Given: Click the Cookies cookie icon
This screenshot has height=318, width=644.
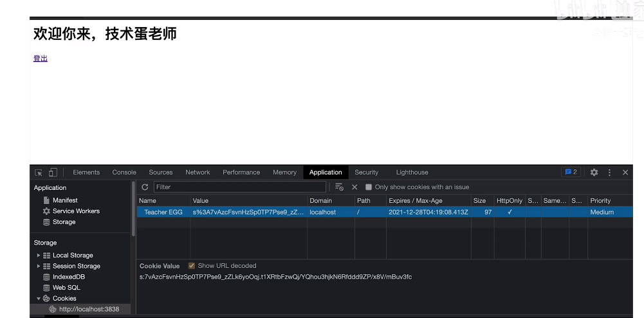Looking at the screenshot, I should click(x=46, y=299).
